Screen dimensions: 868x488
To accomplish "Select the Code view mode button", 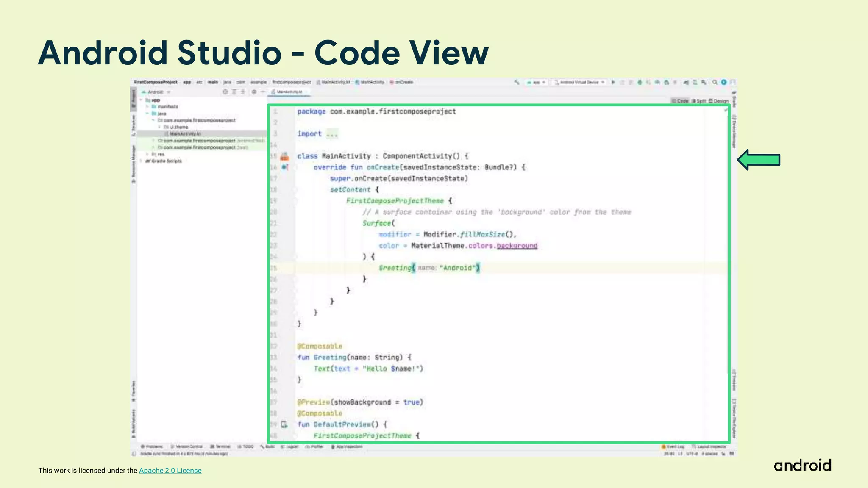I will (680, 101).
